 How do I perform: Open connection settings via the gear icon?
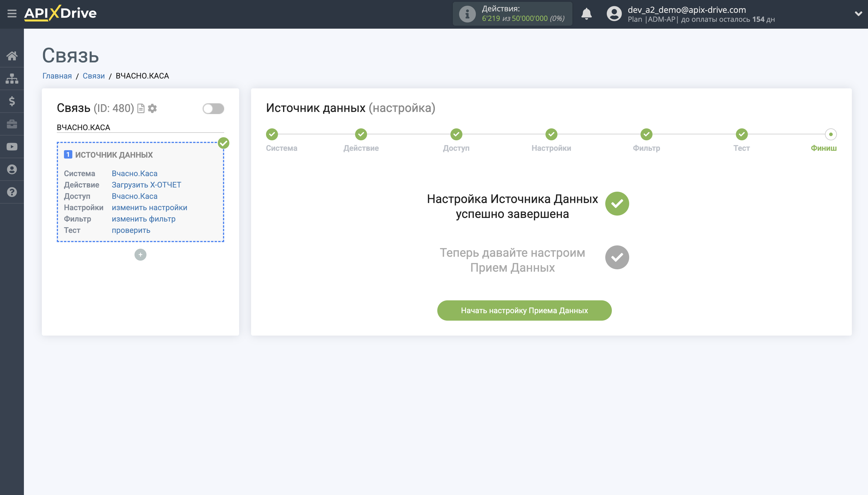pos(152,108)
